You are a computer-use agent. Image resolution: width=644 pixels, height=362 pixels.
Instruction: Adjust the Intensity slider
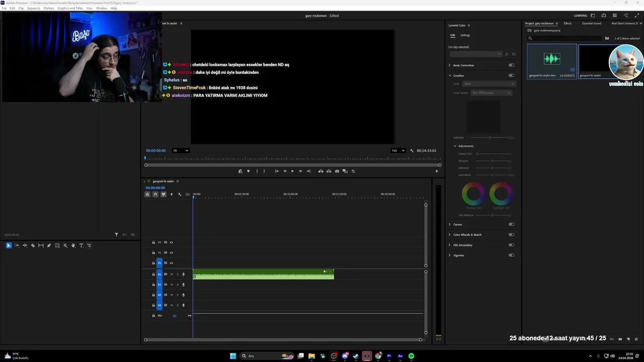click(x=490, y=137)
